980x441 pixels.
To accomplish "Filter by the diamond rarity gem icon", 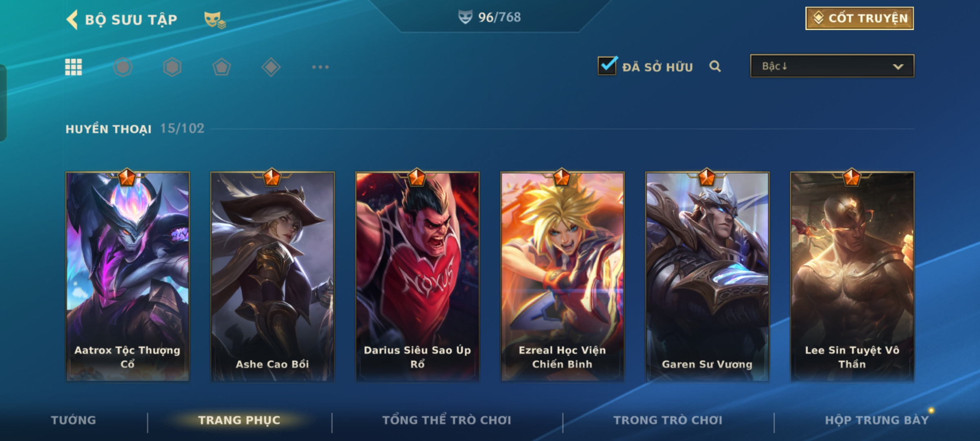I will (x=271, y=67).
